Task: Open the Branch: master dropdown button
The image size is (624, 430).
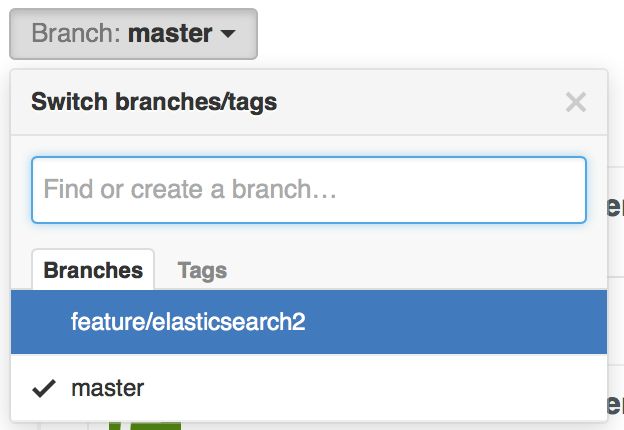Action: coord(133,34)
